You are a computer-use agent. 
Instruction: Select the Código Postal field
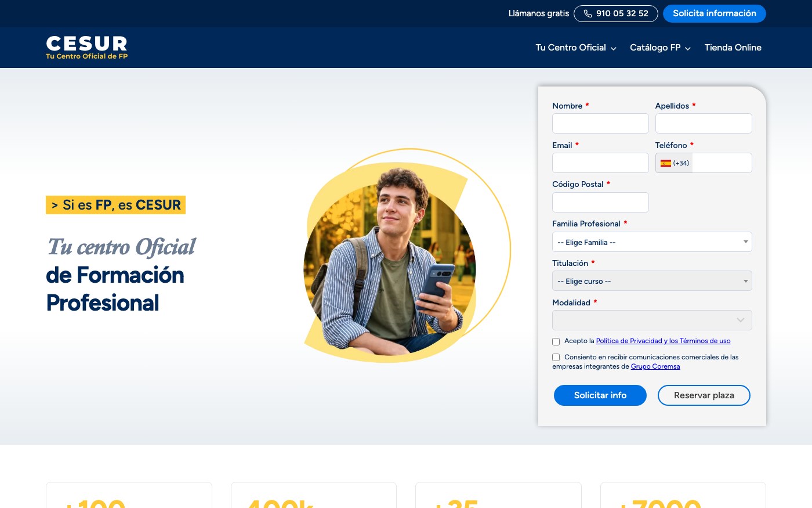point(600,202)
